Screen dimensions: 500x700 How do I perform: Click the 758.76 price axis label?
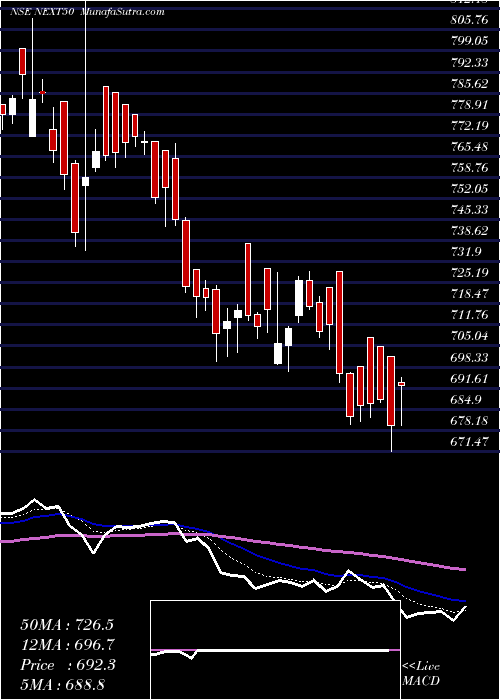[x=468, y=168]
